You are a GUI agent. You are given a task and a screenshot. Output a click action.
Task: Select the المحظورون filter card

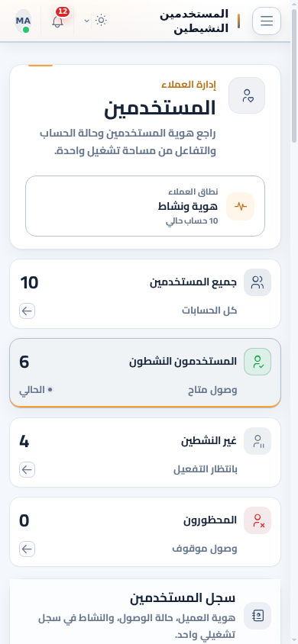pos(145,532)
